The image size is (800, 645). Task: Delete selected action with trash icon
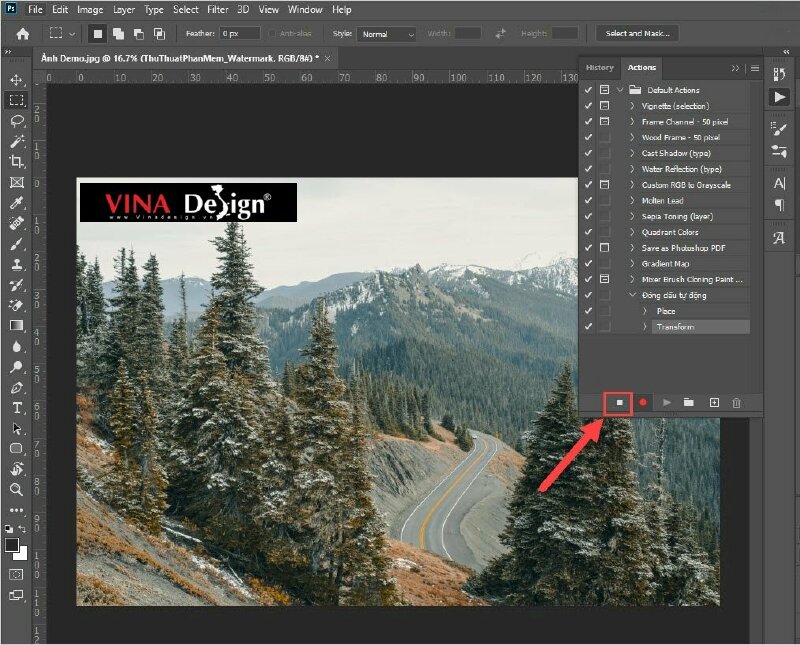click(x=737, y=402)
